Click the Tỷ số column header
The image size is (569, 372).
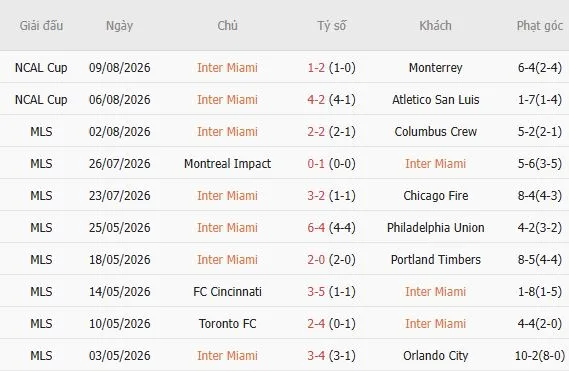tap(332, 26)
